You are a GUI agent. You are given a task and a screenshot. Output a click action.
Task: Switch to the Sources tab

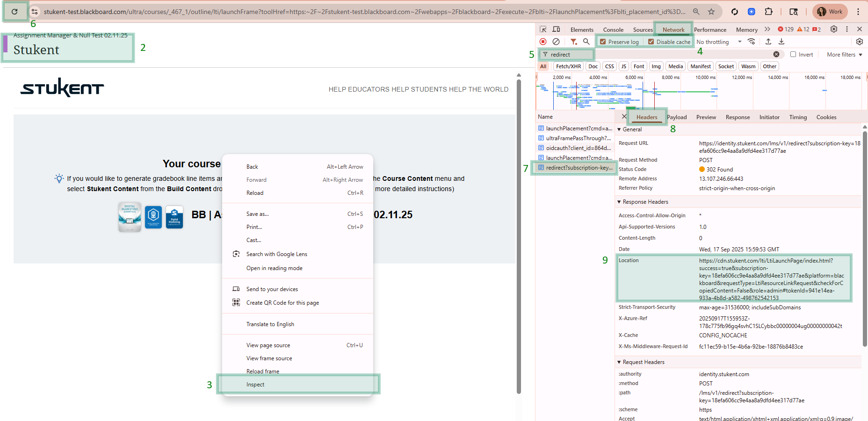pyautogui.click(x=643, y=29)
